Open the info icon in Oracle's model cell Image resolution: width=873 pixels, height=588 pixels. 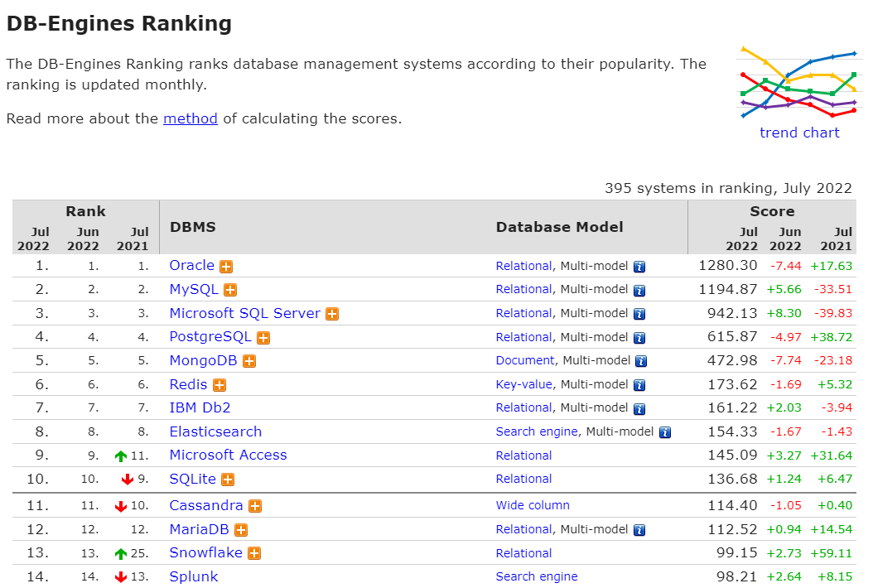[639, 267]
